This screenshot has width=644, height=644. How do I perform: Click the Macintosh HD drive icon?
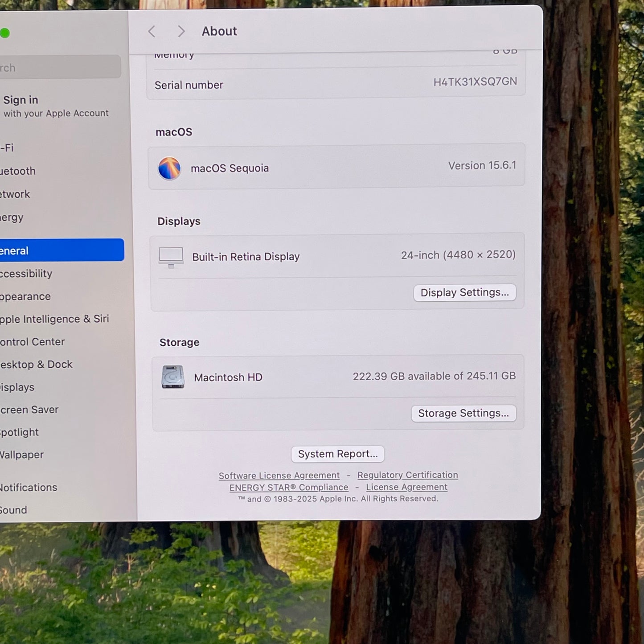(x=173, y=377)
